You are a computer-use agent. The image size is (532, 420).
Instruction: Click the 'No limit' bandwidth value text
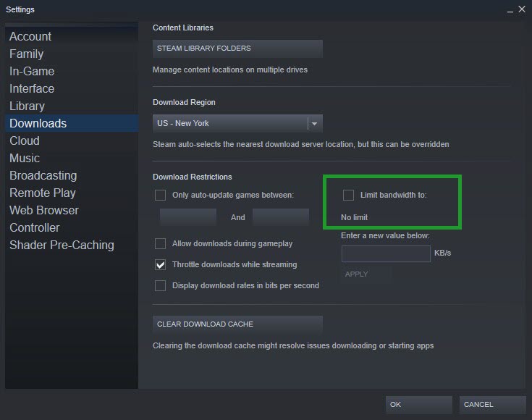tap(354, 217)
